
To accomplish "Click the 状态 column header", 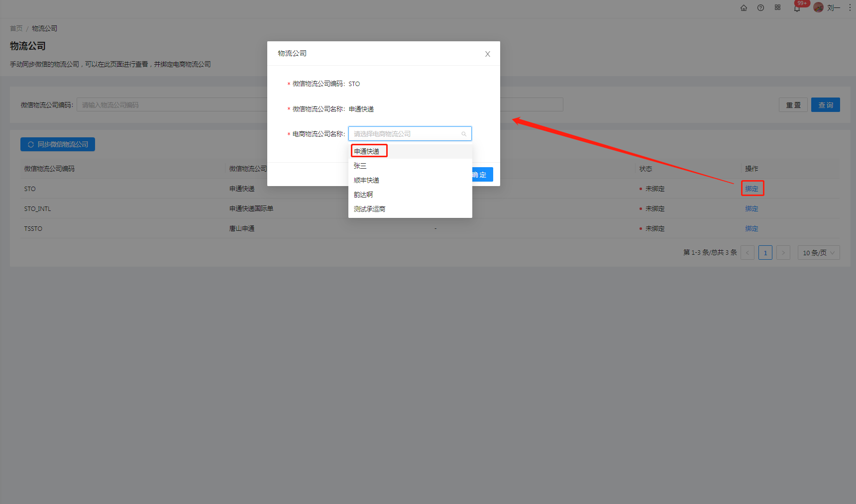I will click(x=645, y=169).
